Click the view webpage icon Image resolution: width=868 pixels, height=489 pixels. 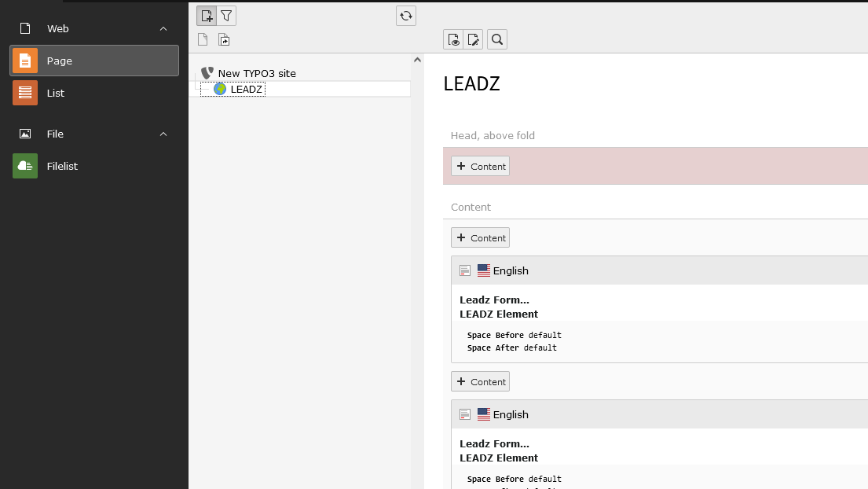click(453, 39)
